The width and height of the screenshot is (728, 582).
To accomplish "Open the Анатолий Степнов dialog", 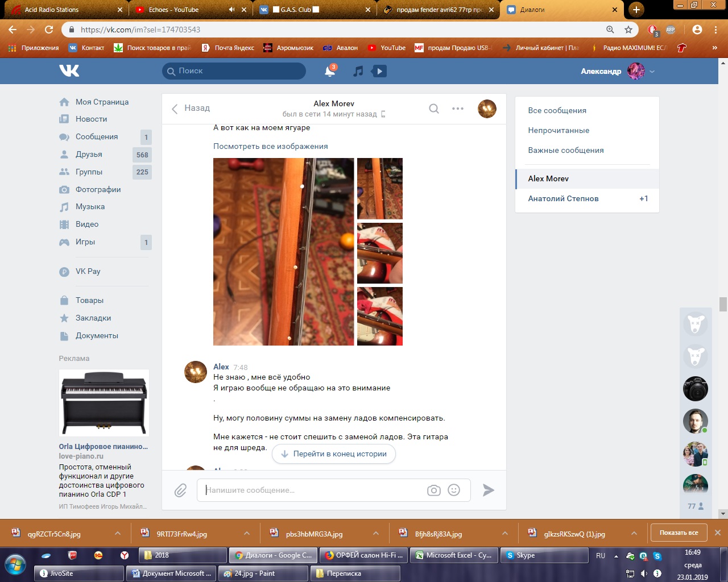I will pyautogui.click(x=587, y=198).
